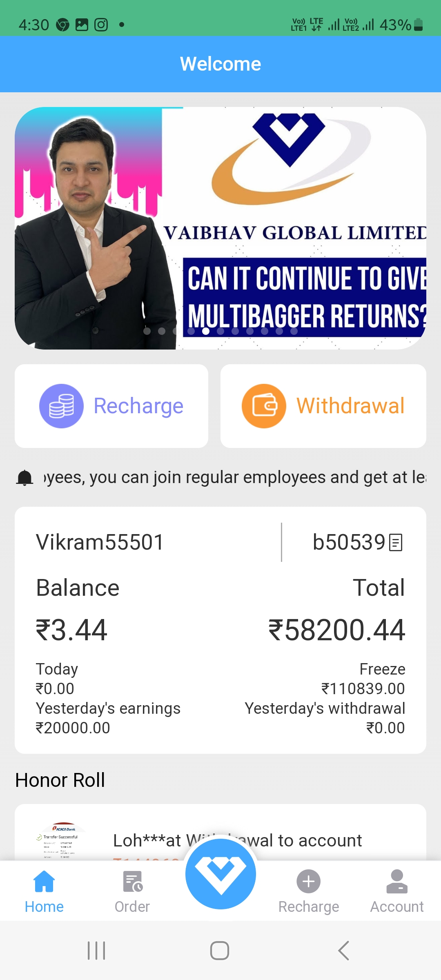This screenshot has height=980, width=441.
Task: Jump to the last carousel dot
Action: (294, 331)
